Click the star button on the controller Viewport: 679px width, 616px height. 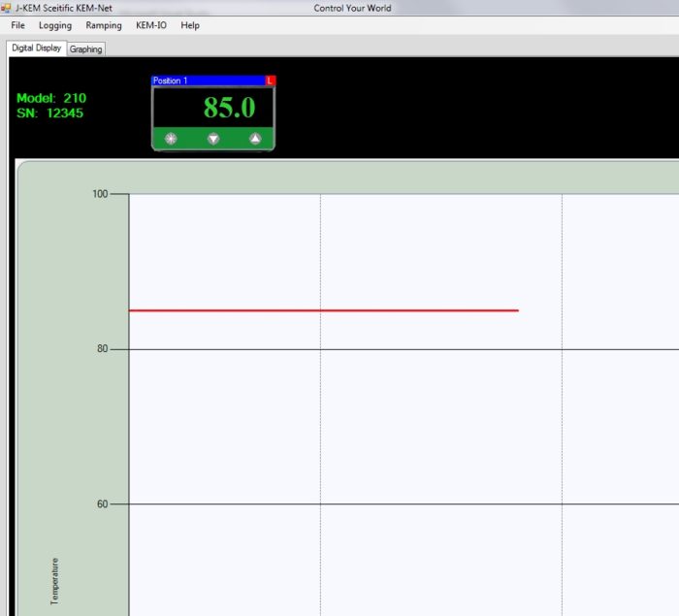pyautogui.click(x=171, y=139)
